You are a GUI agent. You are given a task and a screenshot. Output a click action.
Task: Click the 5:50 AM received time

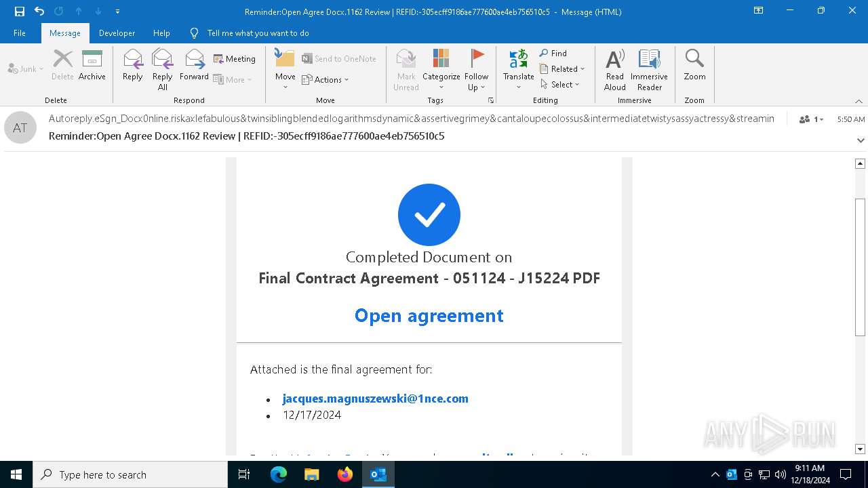click(851, 119)
